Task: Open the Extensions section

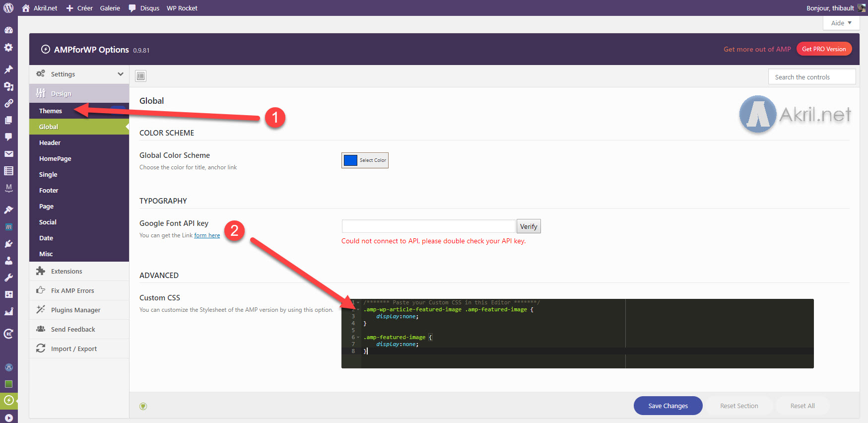Action: pos(79,271)
